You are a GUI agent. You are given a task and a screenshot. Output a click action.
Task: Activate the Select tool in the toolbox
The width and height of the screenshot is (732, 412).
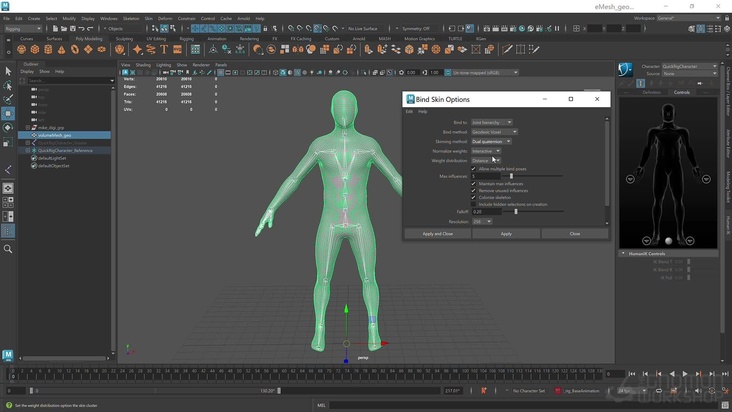tap(8, 71)
